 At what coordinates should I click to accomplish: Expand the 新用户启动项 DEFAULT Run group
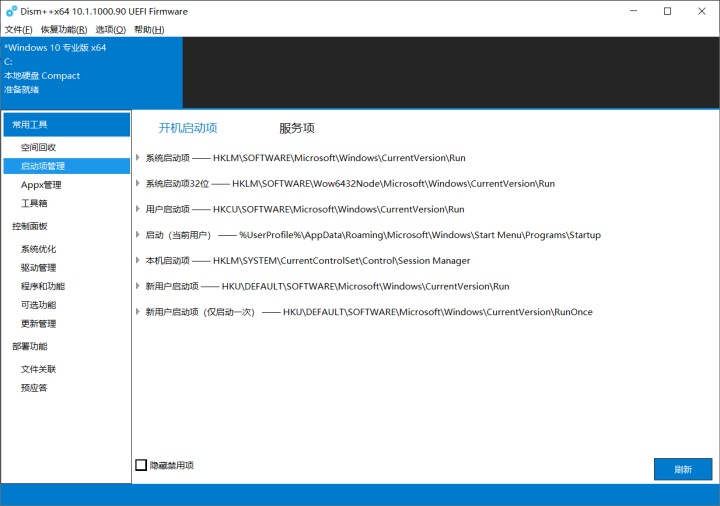pyautogui.click(x=138, y=286)
